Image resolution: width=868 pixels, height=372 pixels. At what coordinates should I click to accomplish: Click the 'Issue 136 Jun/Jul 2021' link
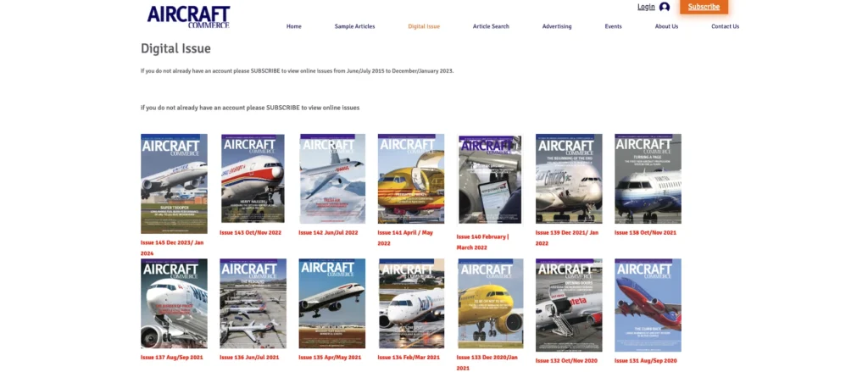249,358
